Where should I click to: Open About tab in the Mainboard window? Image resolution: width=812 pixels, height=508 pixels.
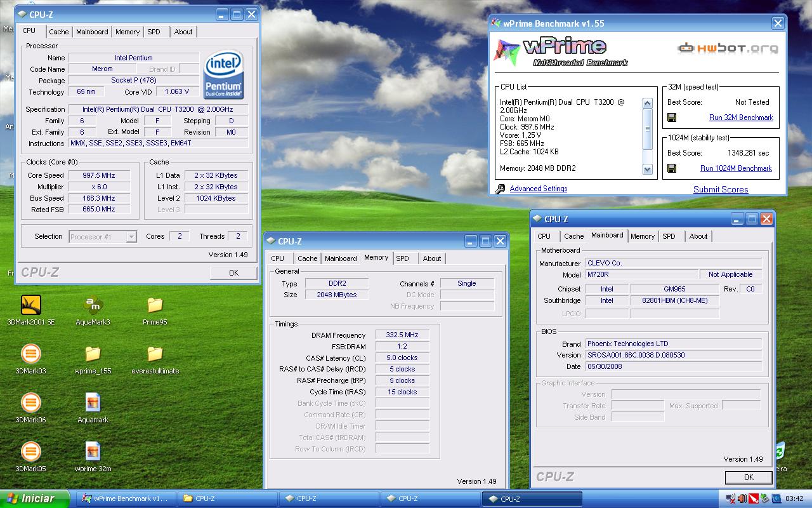[x=698, y=236]
